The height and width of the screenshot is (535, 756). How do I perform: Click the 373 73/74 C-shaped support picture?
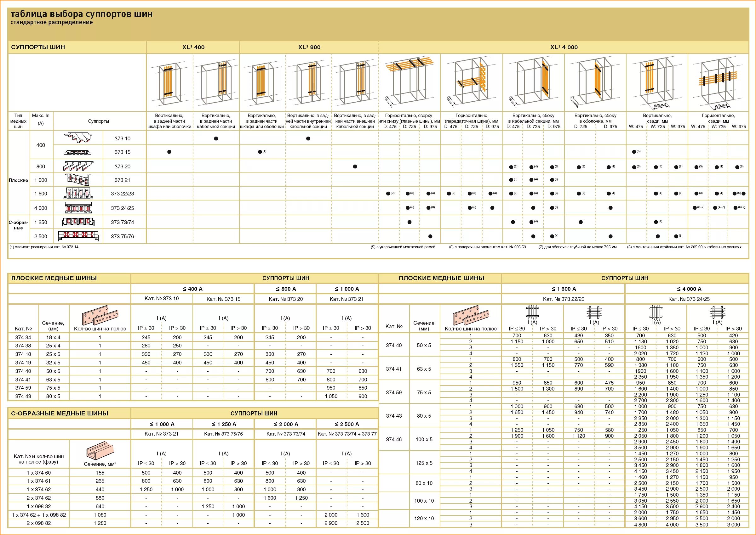pos(78,222)
